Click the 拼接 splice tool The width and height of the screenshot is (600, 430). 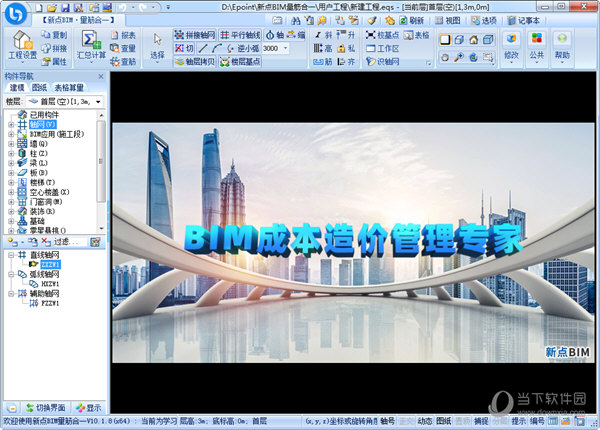click(x=54, y=48)
